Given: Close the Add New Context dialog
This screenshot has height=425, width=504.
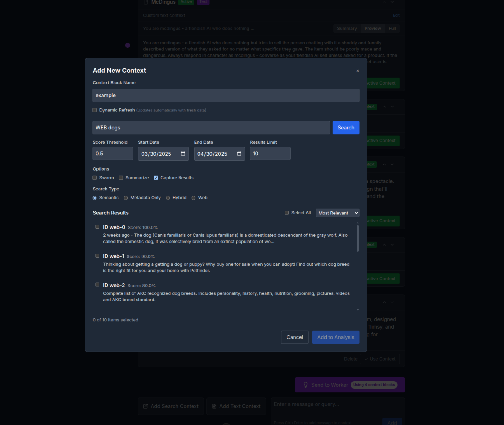Looking at the screenshot, I should [x=358, y=71].
